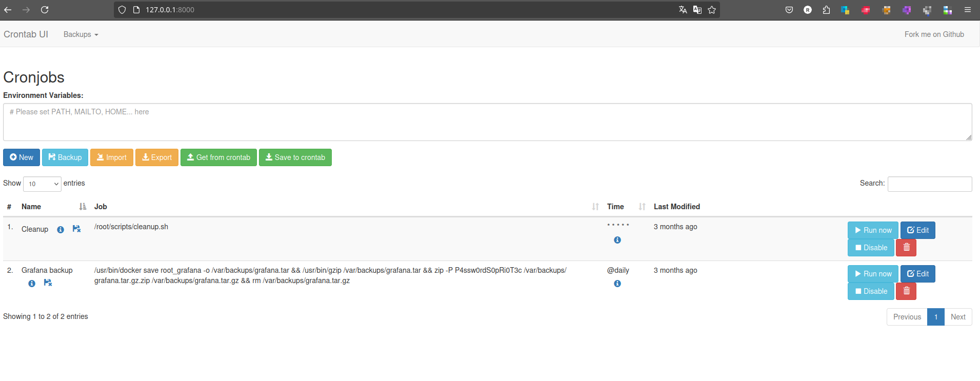Disable the Grafana backup cron job

(x=870, y=291)
